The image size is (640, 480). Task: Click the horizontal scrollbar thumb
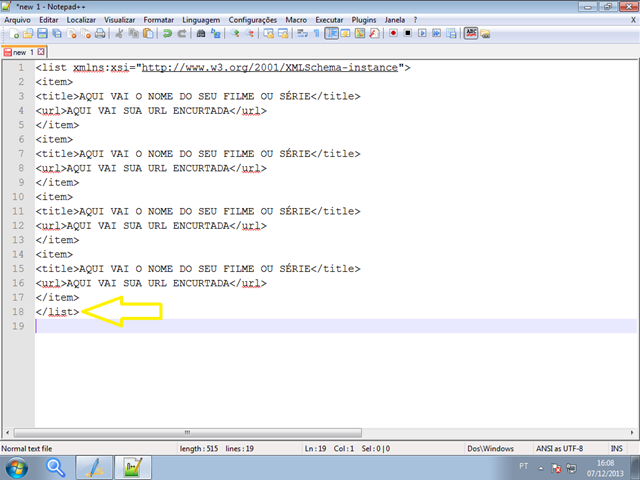(187, 432)
